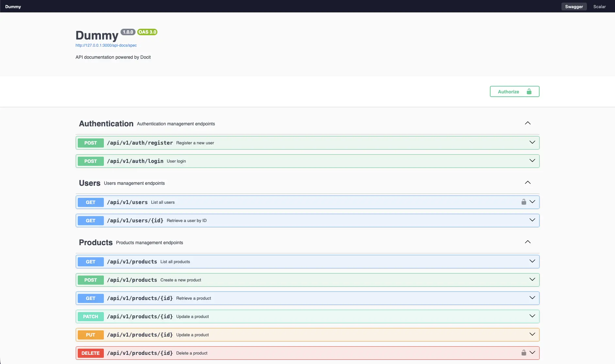Viewport: 615px width, 364px height.
Task: Click the /api/v1/auth/login path text
Action: pos(135,161)
